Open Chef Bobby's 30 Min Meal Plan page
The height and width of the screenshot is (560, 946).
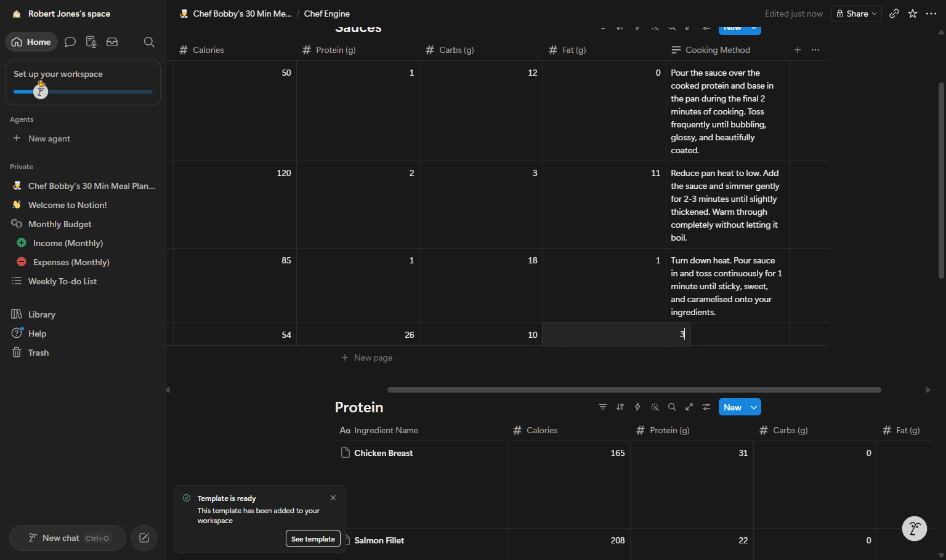pos(83,186)
